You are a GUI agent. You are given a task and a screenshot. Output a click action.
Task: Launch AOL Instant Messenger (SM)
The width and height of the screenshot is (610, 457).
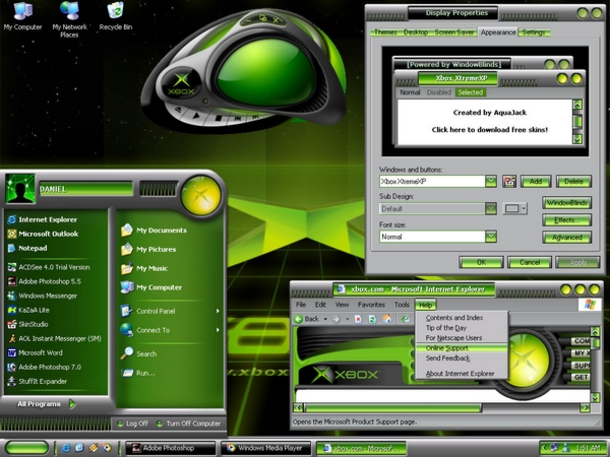coord(55,338)
